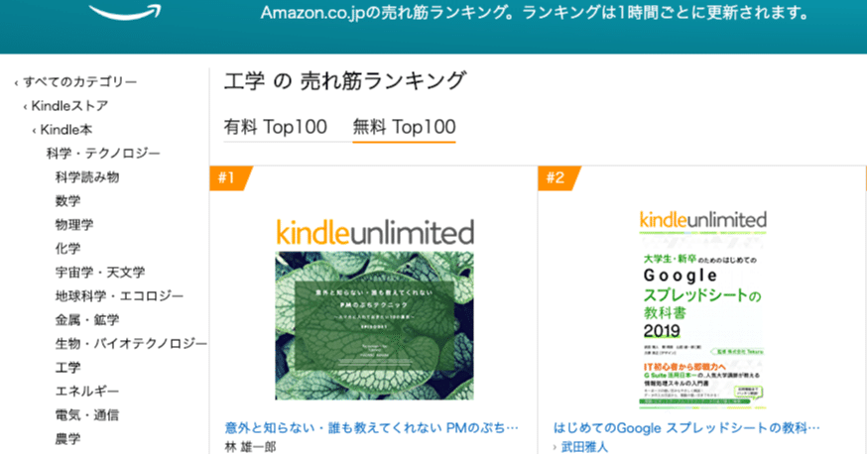Switch to 有料 Top100 tab
The image size is (868, 454).
275,127
